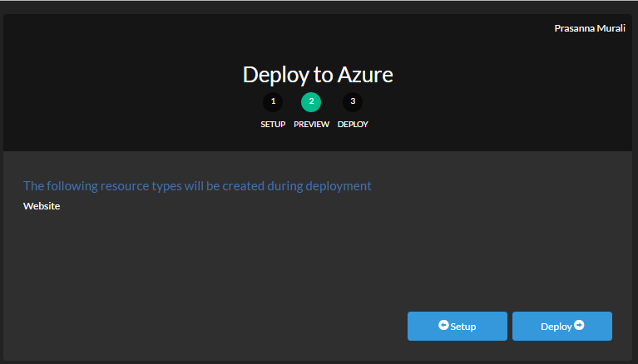Select the PREVIEW step label
The width and height of the screenshot is (638, 364).
(x=311, y=125)
